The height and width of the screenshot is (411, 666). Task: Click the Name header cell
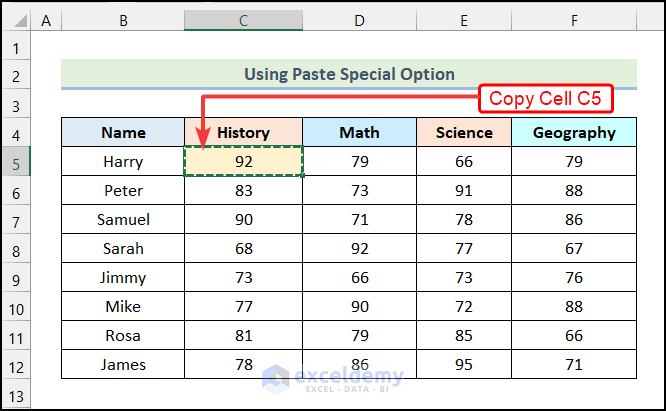(123, 132)
